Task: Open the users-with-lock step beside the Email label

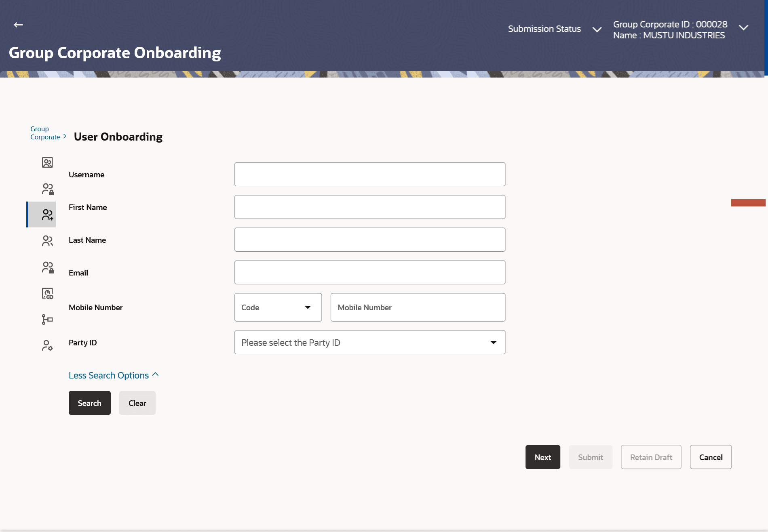Action: 48,267
